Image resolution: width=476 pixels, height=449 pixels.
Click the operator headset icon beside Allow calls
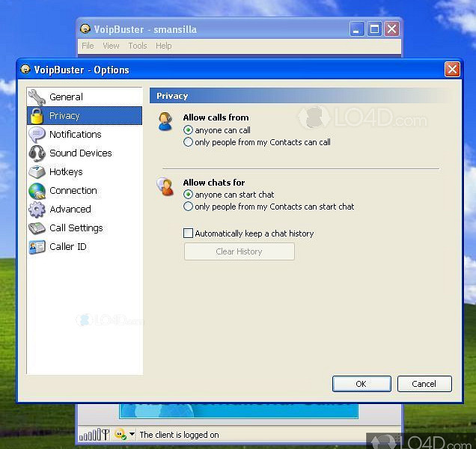click(x=165, y=121)
